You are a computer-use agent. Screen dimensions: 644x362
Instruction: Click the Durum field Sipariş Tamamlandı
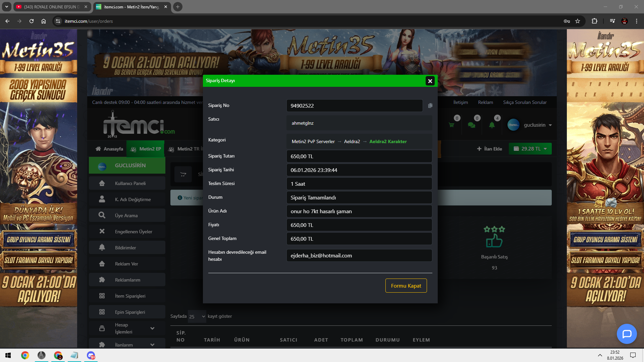pos(359,197)
